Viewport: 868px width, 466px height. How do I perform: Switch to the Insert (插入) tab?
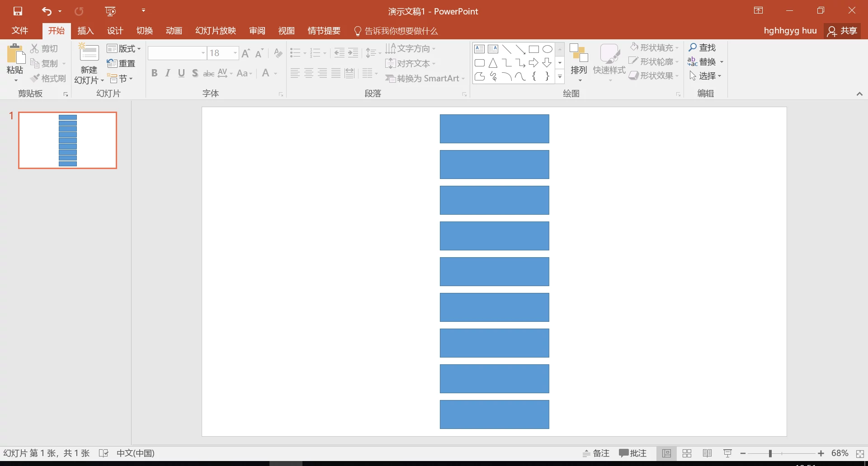tap(85, 31)
